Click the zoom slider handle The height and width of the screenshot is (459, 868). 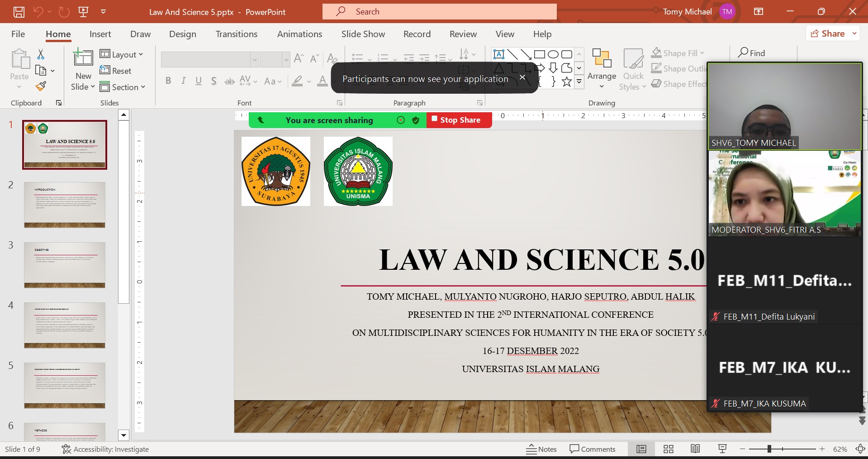coord(769,449)
